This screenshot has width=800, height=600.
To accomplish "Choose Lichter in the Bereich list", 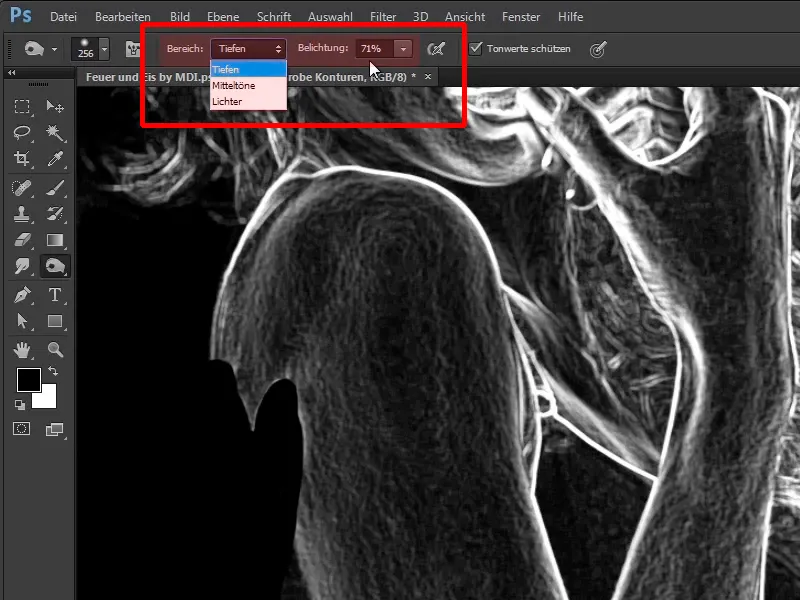I will [x=248, y=102].
